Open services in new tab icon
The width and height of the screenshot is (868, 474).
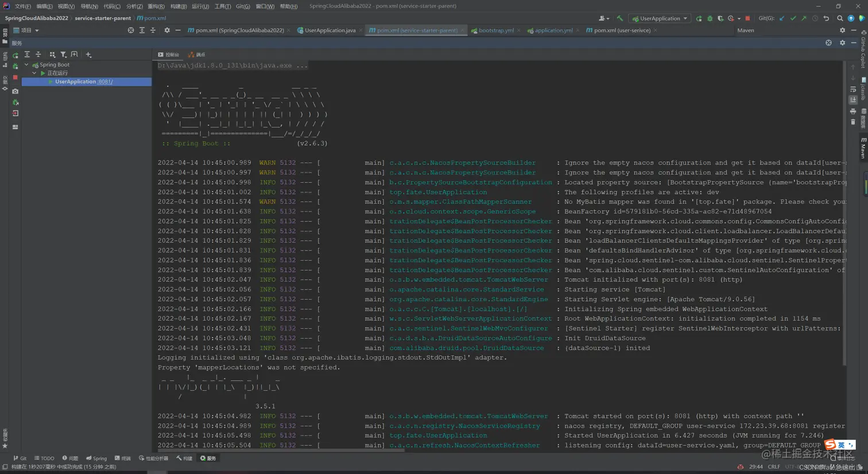(75, 55)
